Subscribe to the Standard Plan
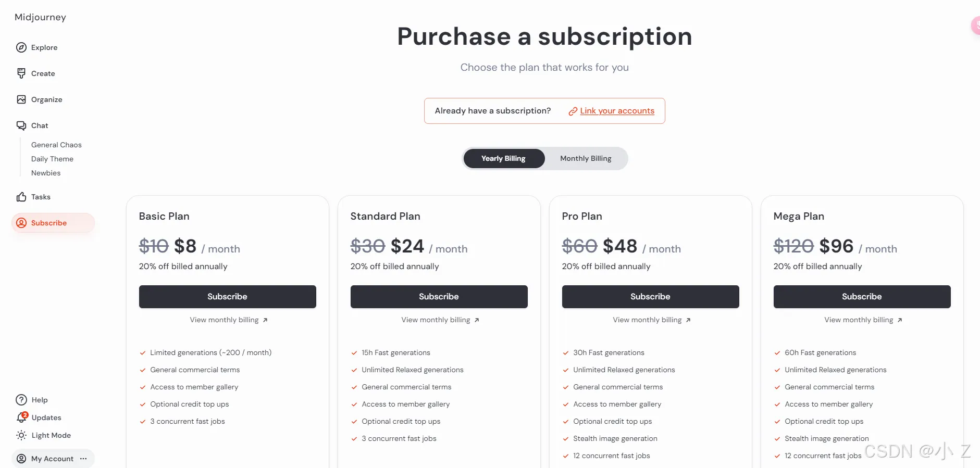 point(439,296)
